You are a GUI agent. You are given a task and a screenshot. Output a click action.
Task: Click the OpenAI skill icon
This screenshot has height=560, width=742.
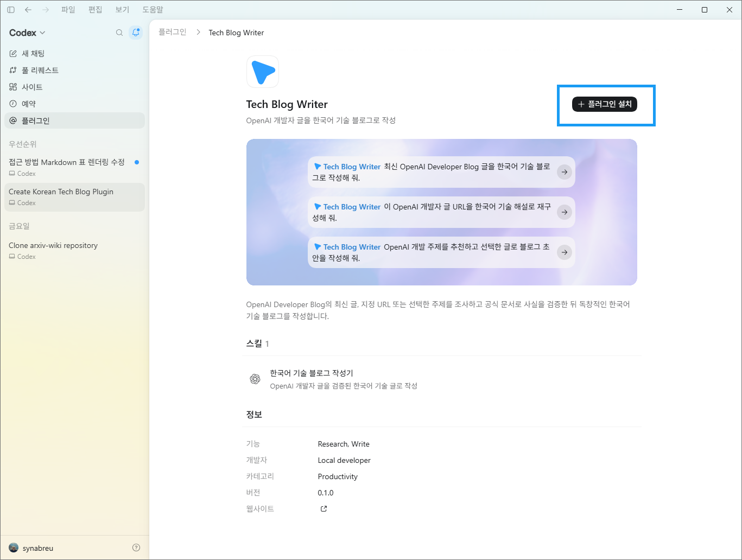click(x=255, y=379)
